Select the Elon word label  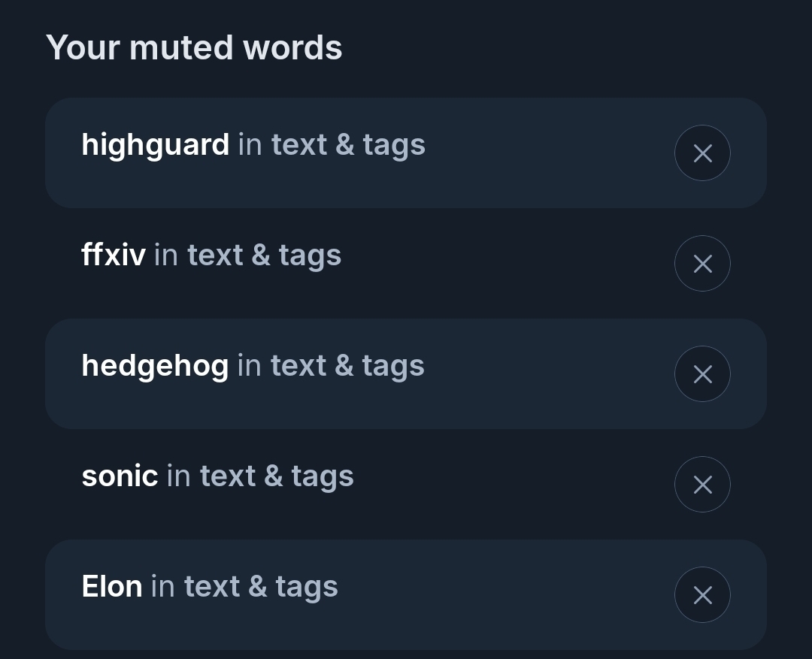pos(111,587)
